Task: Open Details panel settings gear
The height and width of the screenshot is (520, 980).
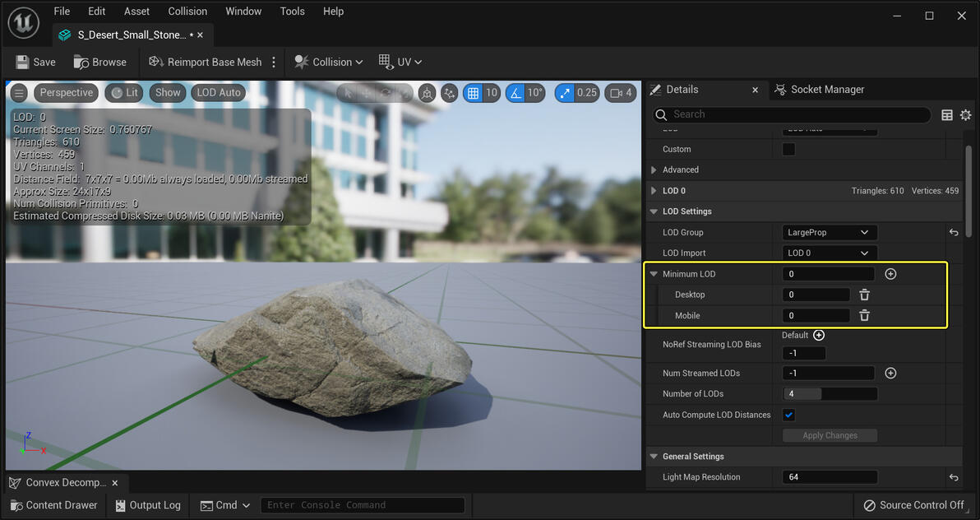Action: tap(965, 115)
